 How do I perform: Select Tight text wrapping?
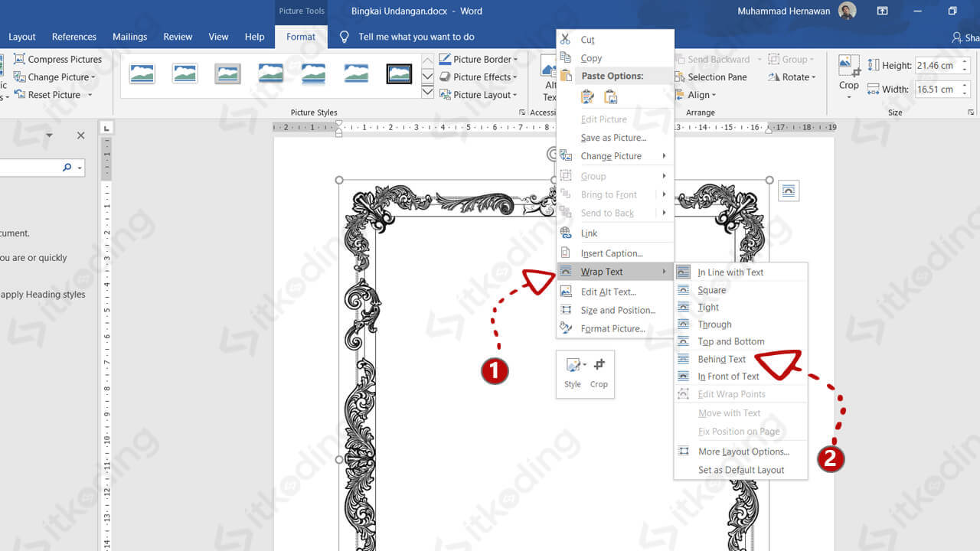pos(740,307)
